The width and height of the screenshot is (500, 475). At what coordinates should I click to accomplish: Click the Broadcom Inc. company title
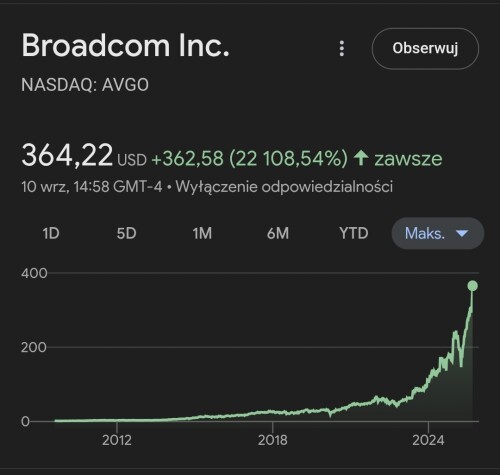click(126, 45)
